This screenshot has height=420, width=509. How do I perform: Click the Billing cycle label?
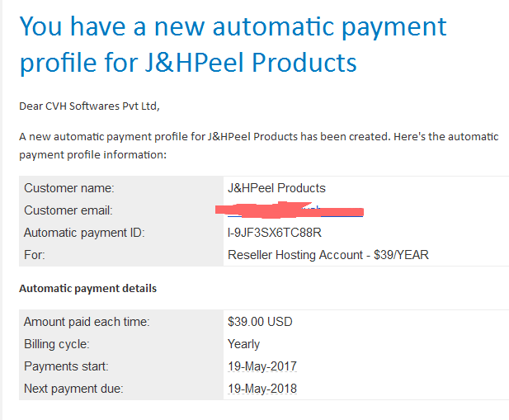[57, 344]
